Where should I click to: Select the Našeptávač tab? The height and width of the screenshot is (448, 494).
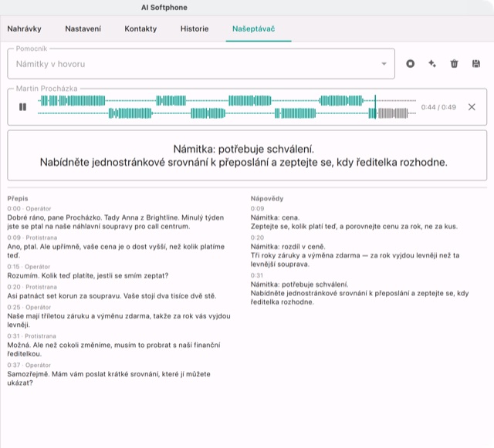tap(254, 29)
